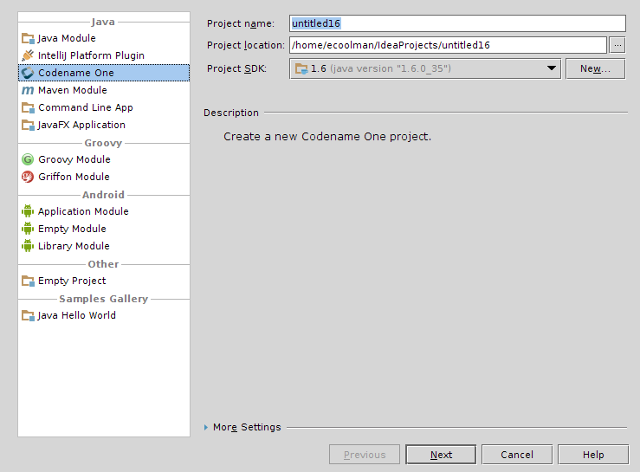This screenshot has height=472, width=640.
Task: Click the Next button
Action: click(x=441, y=455)
